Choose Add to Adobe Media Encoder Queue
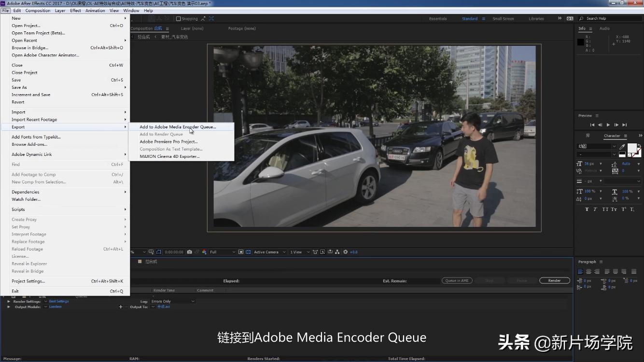 pyautogui.click(x=178, y=127)
